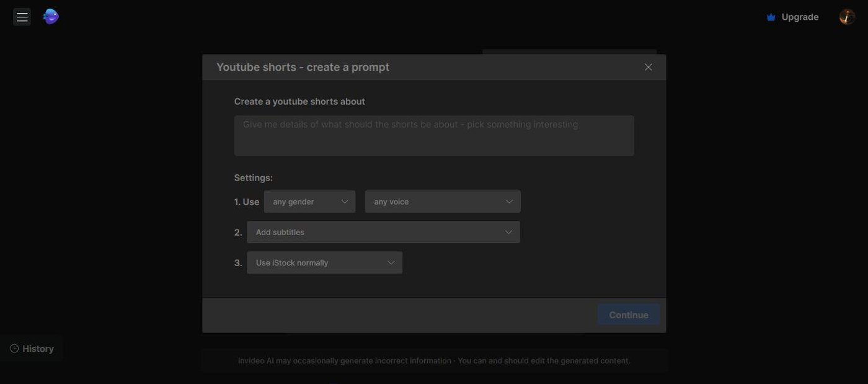This screenshot has height=384, width=868.
Task: Close the Youtube shorts prompt dialog
Action: pos(648,67)
